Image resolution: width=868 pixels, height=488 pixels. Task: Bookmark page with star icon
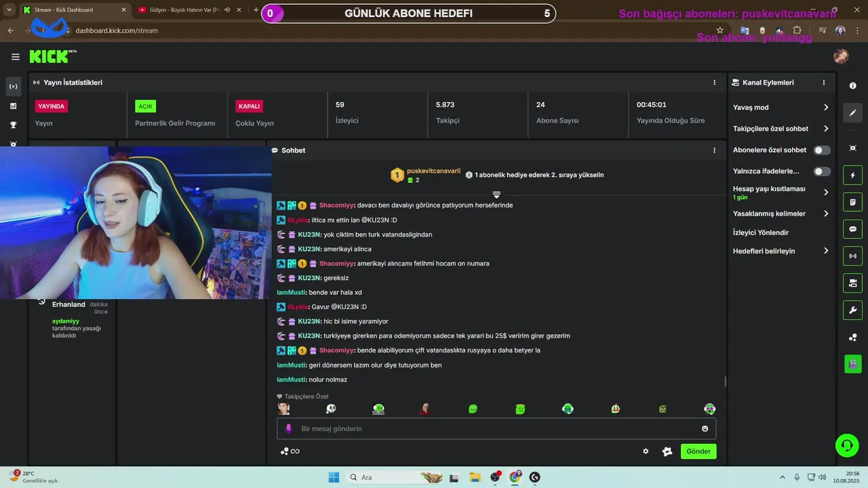pyautogui.click(x=719, y=30)
